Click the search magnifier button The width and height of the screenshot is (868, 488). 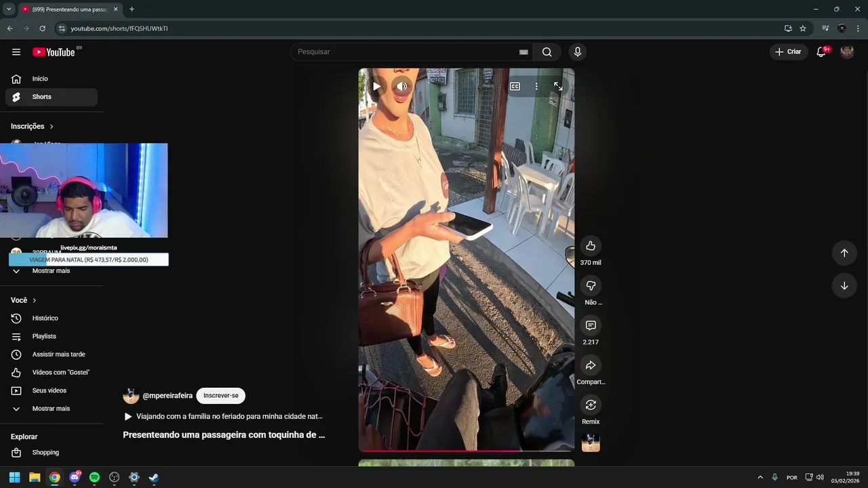point(547,52)
